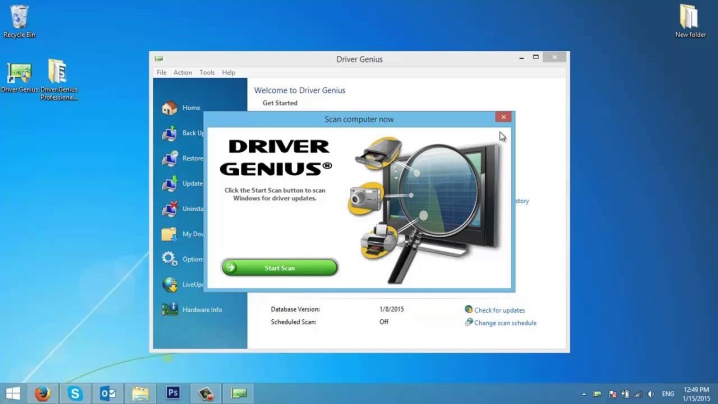Open My Downloads folder icon in sidebar
Image resolution: width=718 pixels, height=404 pixels.
pos(169,234)
